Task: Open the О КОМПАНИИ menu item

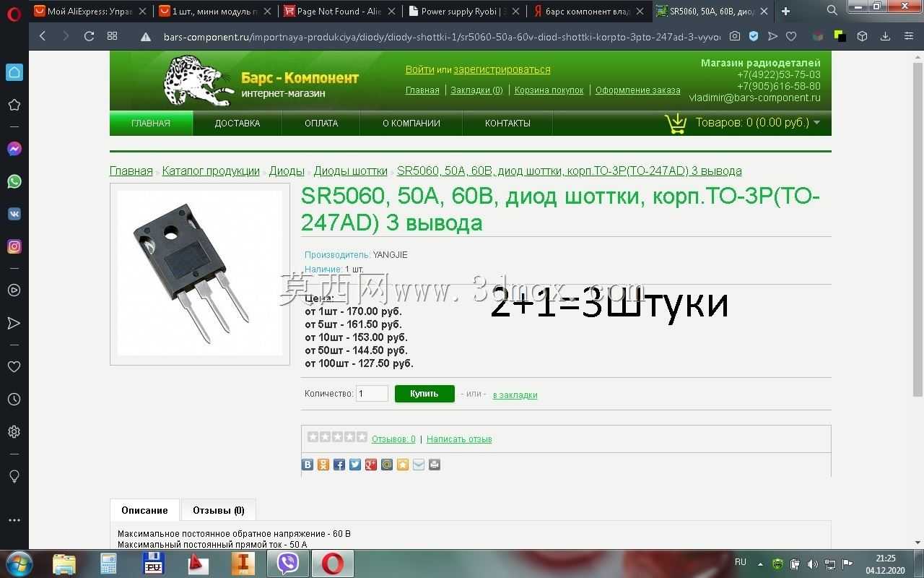Action: coord(411,123)
